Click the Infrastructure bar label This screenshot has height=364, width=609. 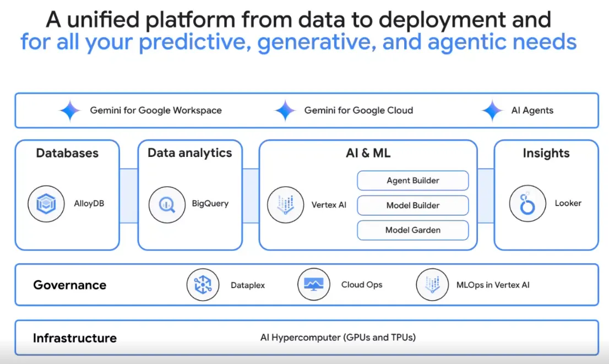(x=75, y=338)
